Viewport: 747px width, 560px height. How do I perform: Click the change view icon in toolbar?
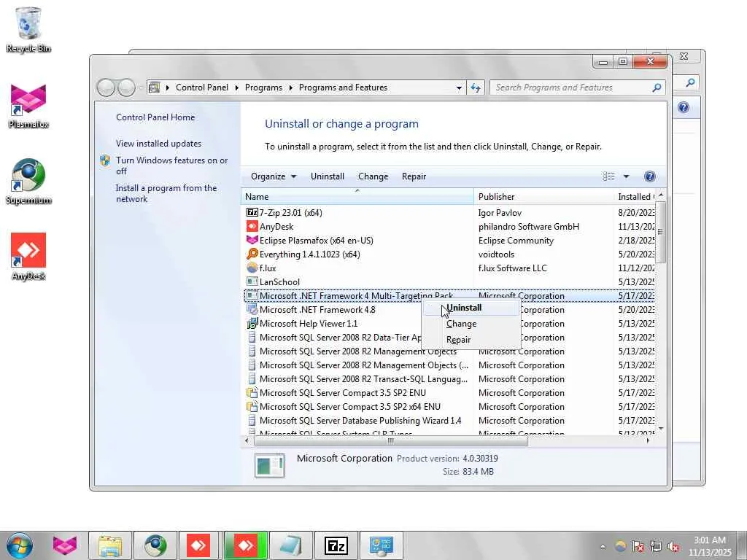[609, 176]
